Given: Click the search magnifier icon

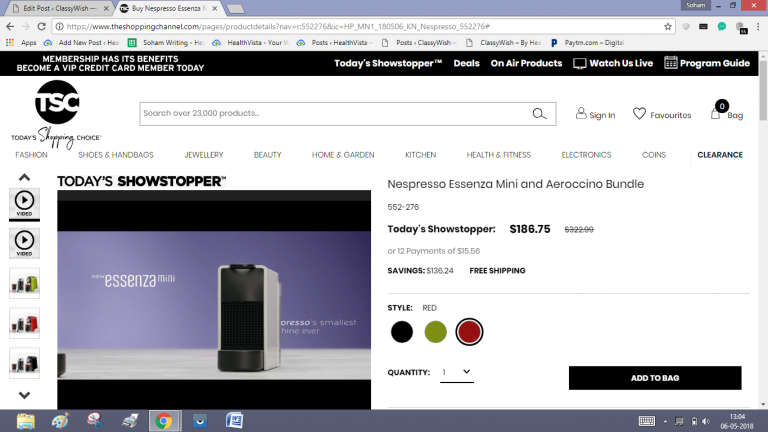Looking at the screenshot, I should pyautogui.click(x=541, y=113).
